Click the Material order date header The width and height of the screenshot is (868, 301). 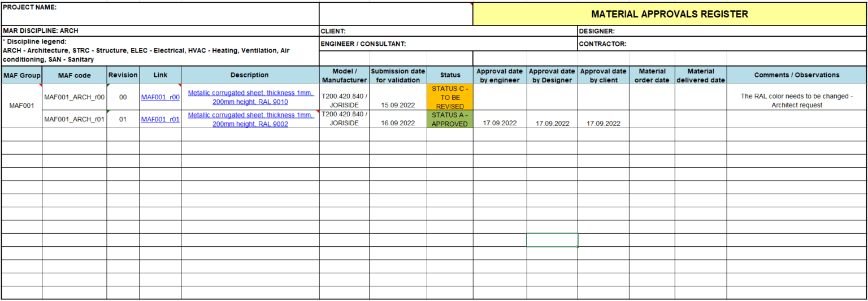tap(652, 75)
